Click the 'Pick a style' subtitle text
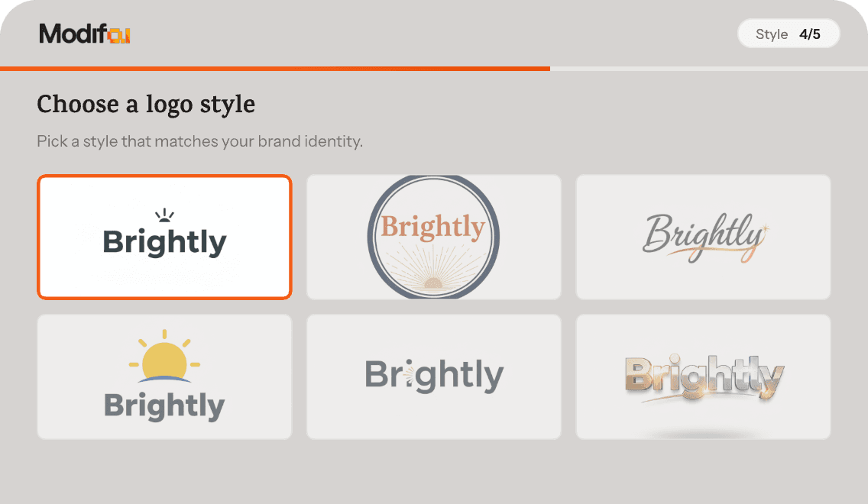The width and height of the screenshot is (868, 504). [x=199, y=142]
